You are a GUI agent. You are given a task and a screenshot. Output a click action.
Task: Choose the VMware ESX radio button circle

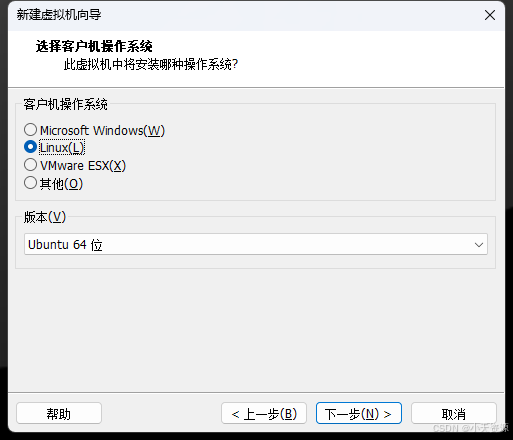[x=30, y=165]
